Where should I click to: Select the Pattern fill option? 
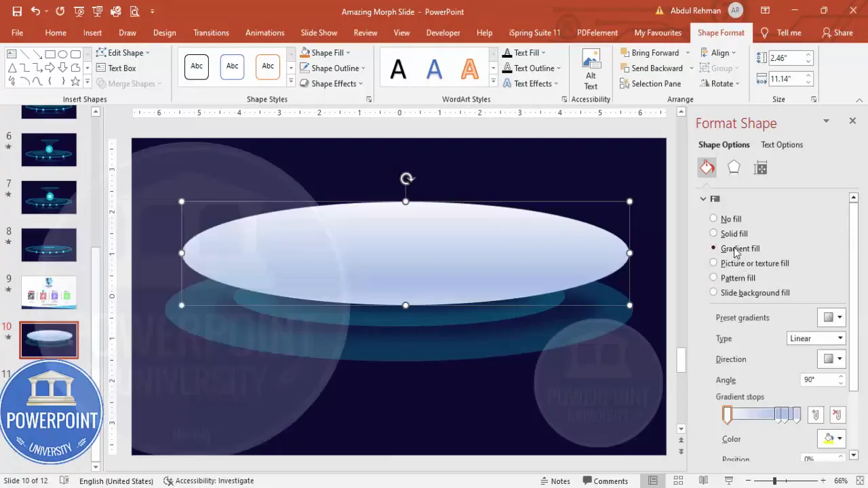point(732,278)
